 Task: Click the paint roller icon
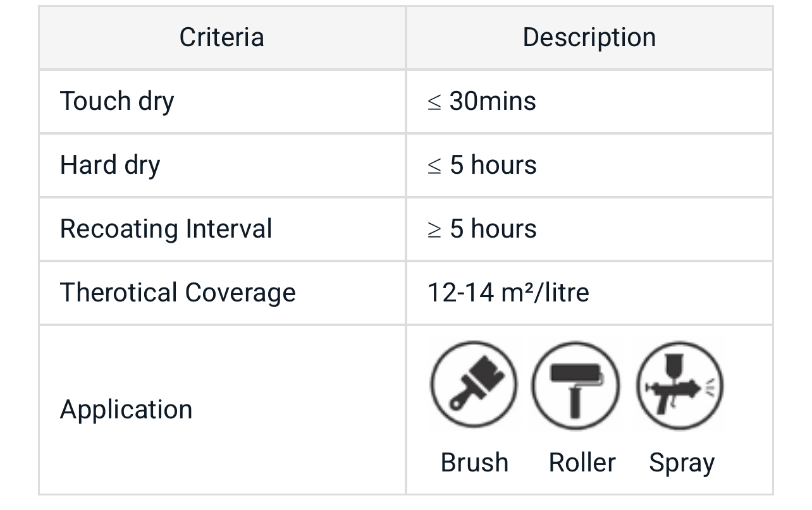[575, 385]
